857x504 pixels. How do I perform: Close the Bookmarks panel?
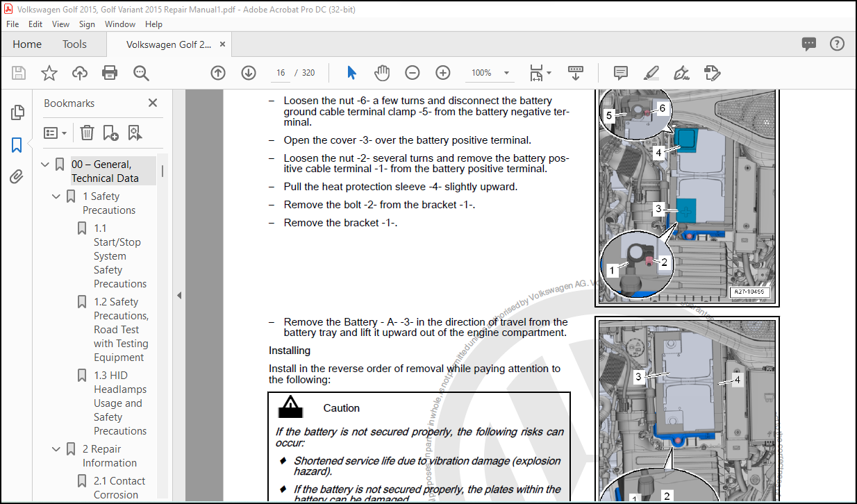153,103
